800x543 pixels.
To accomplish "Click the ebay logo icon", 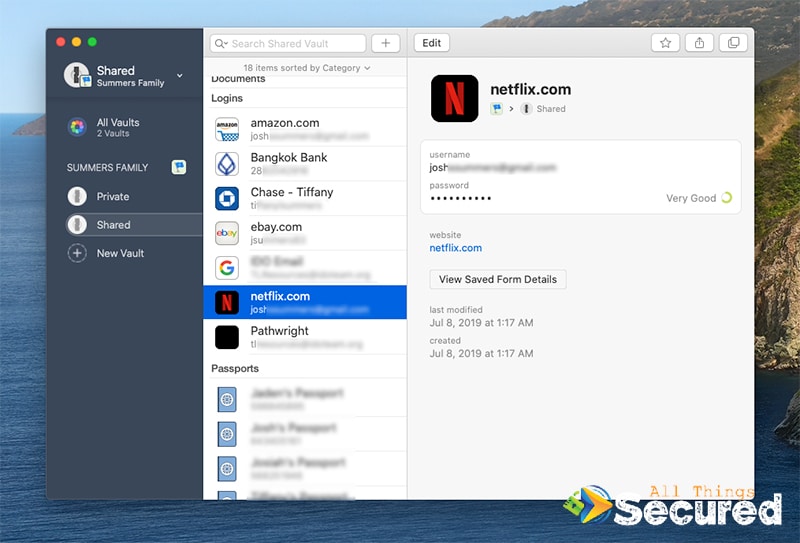I will tap(227, 233).
